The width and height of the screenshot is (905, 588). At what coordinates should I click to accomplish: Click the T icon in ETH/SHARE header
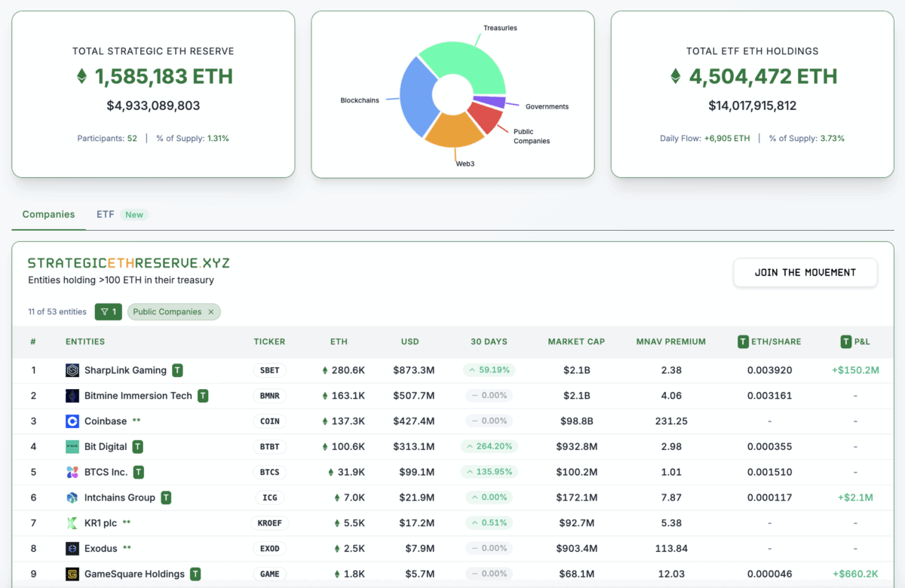(x=743, y=341)
